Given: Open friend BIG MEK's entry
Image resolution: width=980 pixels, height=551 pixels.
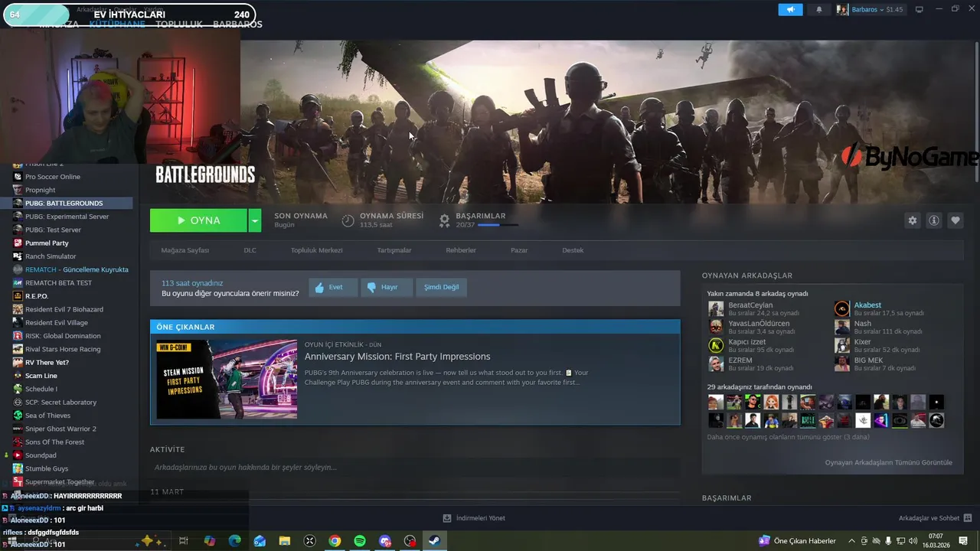Looking at the screenshot, I should click(x=875, y=364).
